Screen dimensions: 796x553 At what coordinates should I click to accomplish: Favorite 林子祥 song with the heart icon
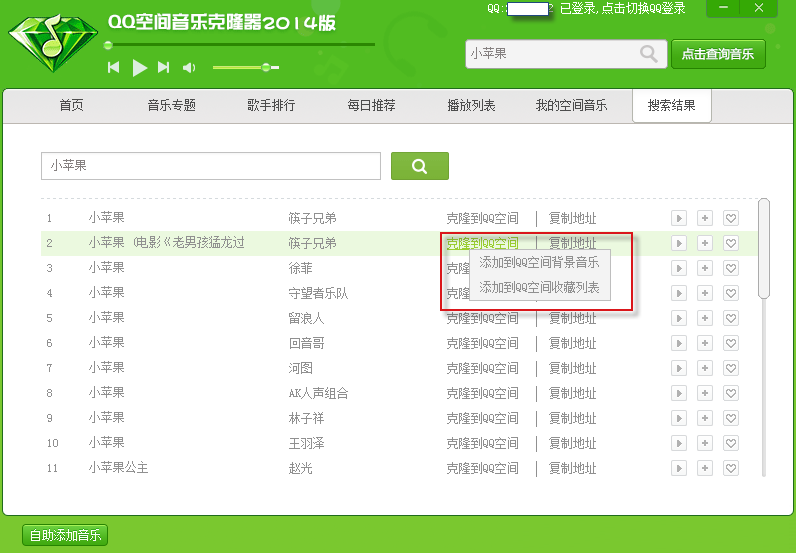[731, 418]
